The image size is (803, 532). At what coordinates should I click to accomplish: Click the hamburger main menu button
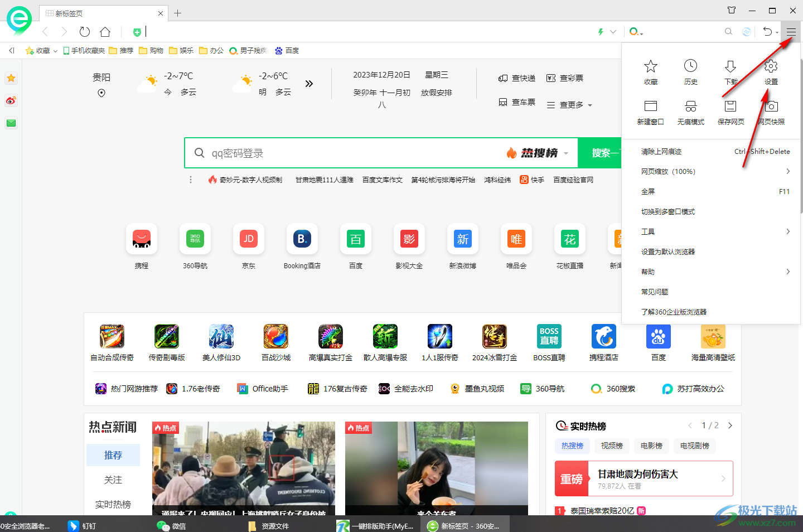(x=791, y=32)
